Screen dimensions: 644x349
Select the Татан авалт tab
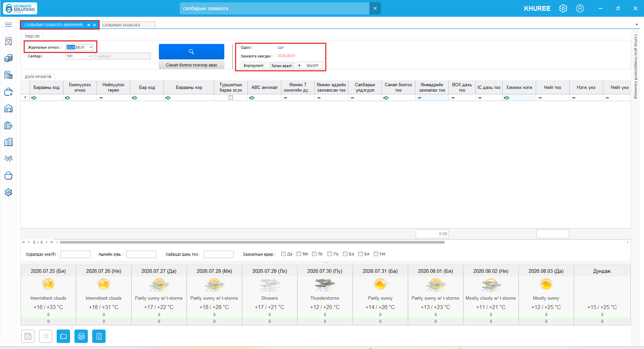[x=282, y=66]
